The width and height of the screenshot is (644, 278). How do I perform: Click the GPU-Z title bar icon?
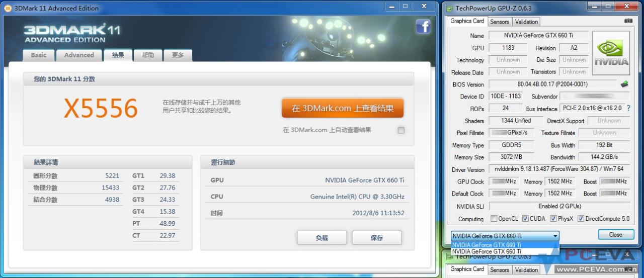coord(449,8)
